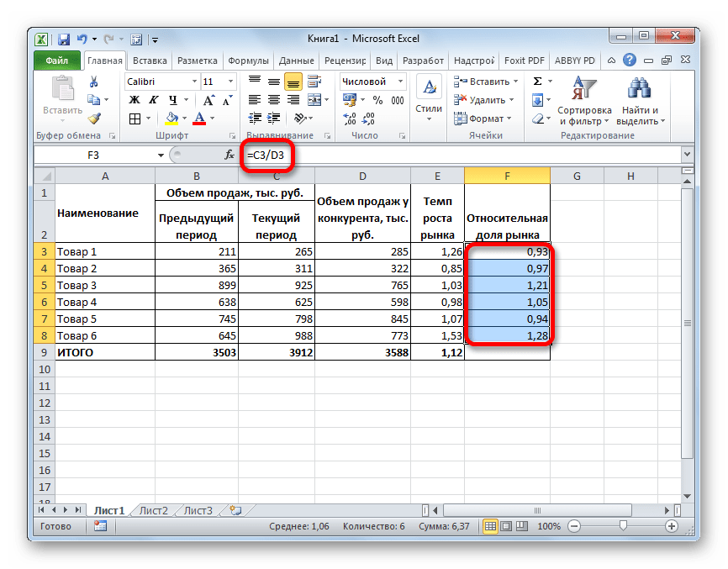Open the Файл tab
This screenshot has height=569, width=728.
point(56,61)
